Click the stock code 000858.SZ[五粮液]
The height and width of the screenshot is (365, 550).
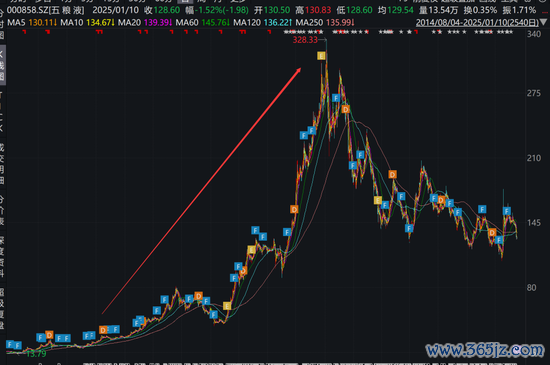46,10
